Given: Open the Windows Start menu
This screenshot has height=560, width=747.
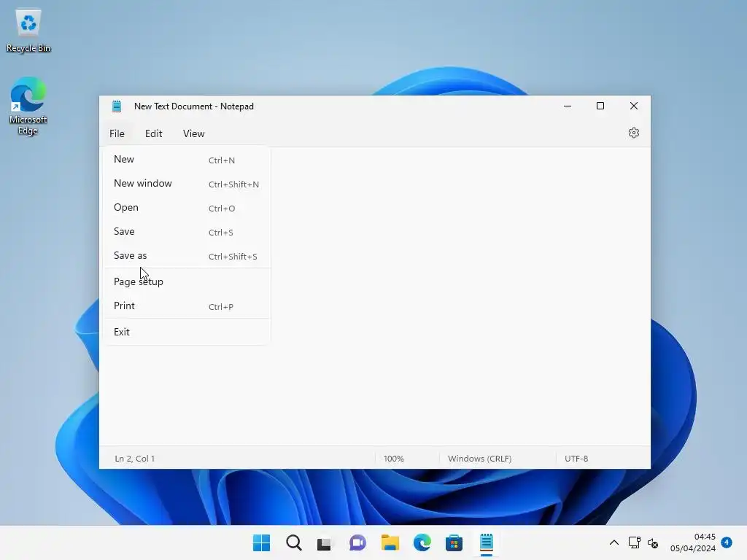Looking at the screenshot, I should [261, 542].
